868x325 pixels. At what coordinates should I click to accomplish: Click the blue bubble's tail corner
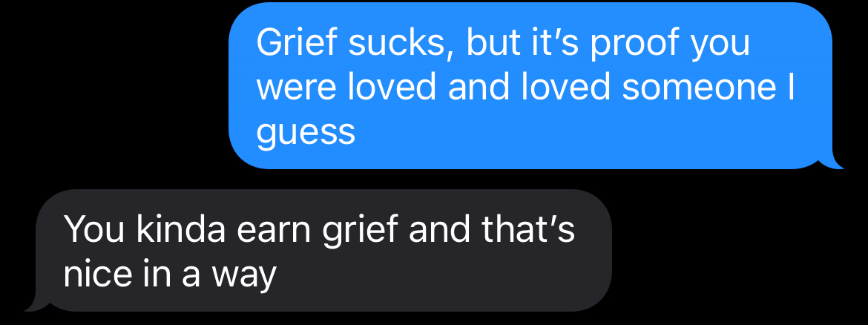tap(832, 163)
